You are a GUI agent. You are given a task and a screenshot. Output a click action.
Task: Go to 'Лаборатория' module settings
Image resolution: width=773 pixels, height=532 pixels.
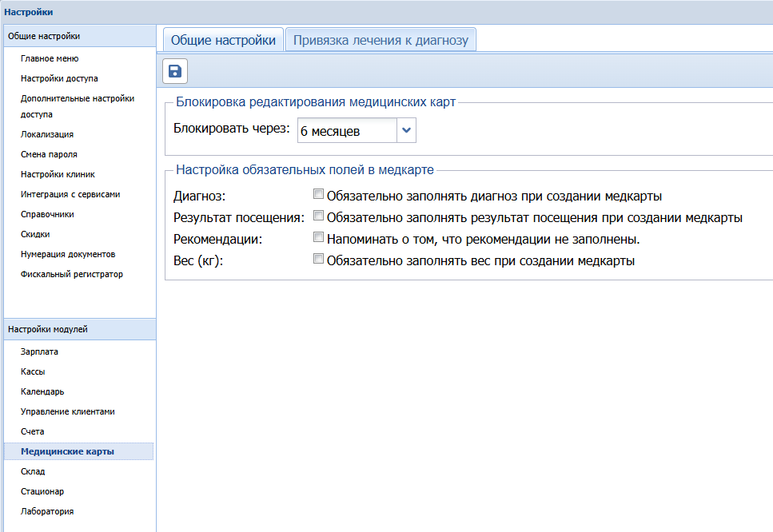click(x=47, y=511)
